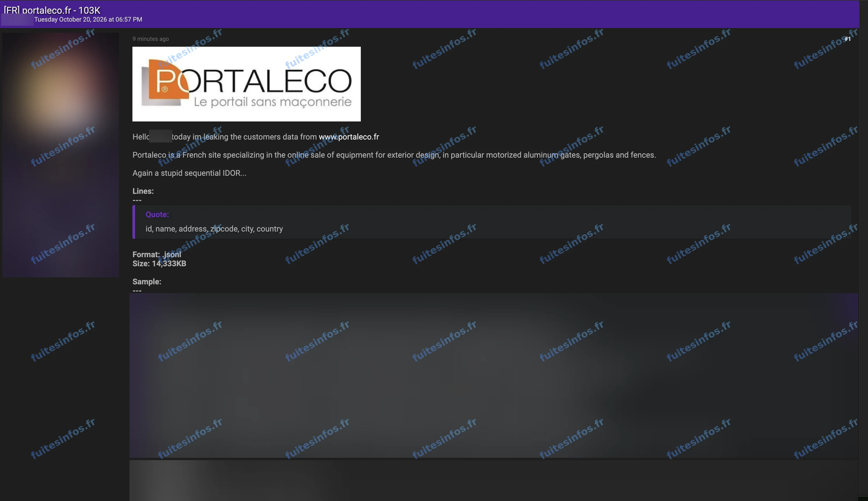Click the blurred user avatar
Screen dimensions: 868x501
coord(60,155)
